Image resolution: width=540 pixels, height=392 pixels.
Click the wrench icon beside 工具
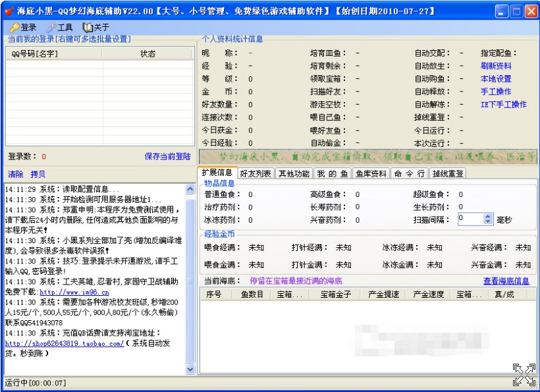(51, 28)
